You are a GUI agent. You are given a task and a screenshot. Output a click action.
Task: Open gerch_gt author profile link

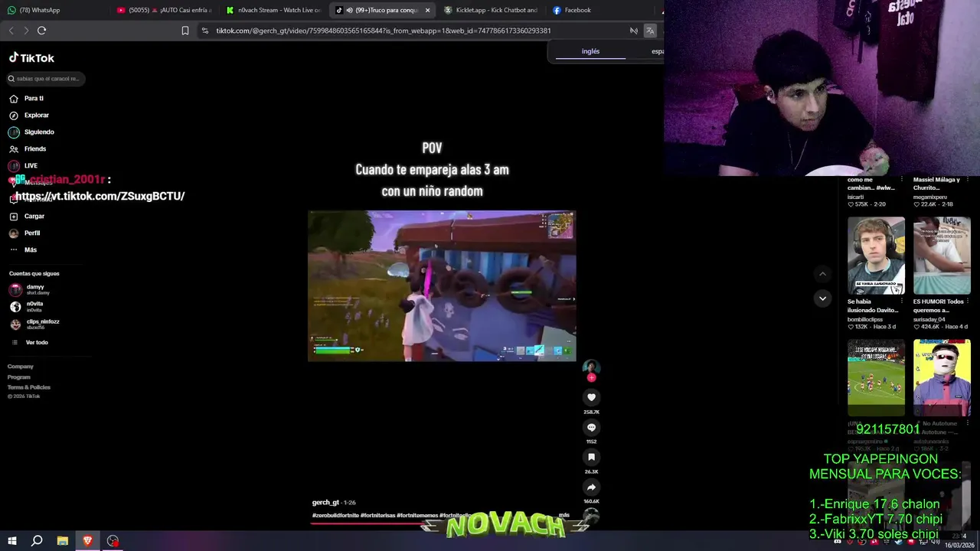pyautogui.click(x=325, y=502)
